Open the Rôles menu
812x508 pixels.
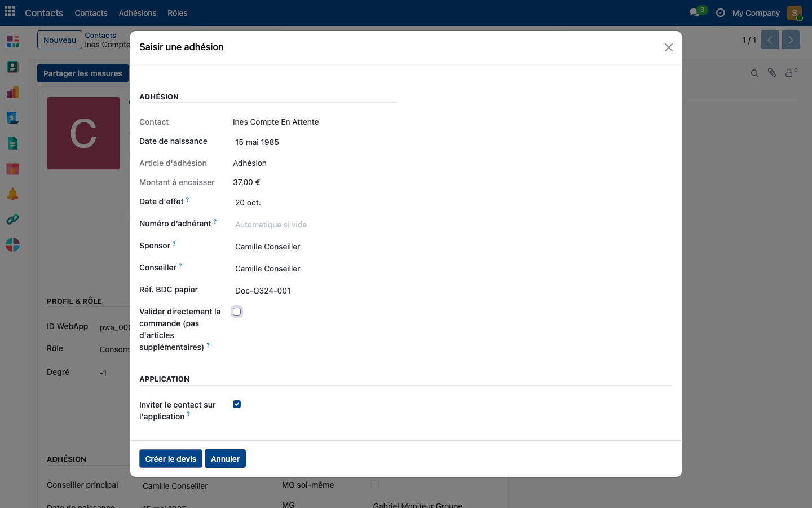177,13
